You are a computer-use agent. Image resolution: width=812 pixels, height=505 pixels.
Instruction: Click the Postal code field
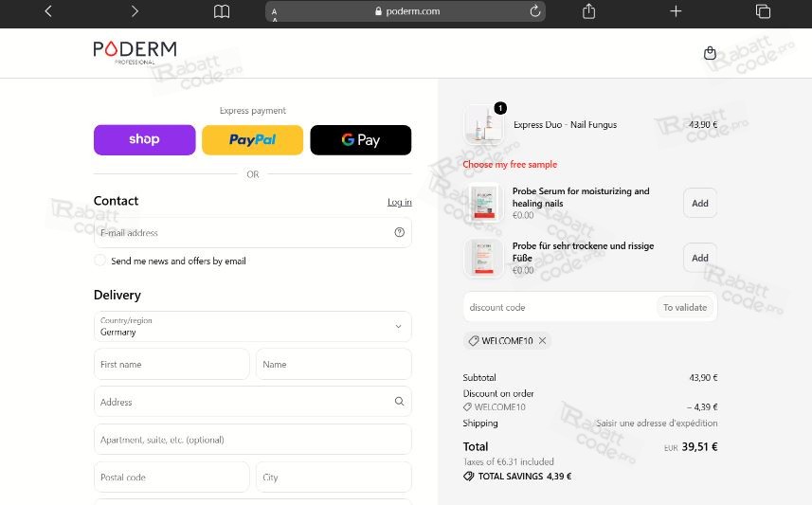pyautogui.click(x=171, y=477)
